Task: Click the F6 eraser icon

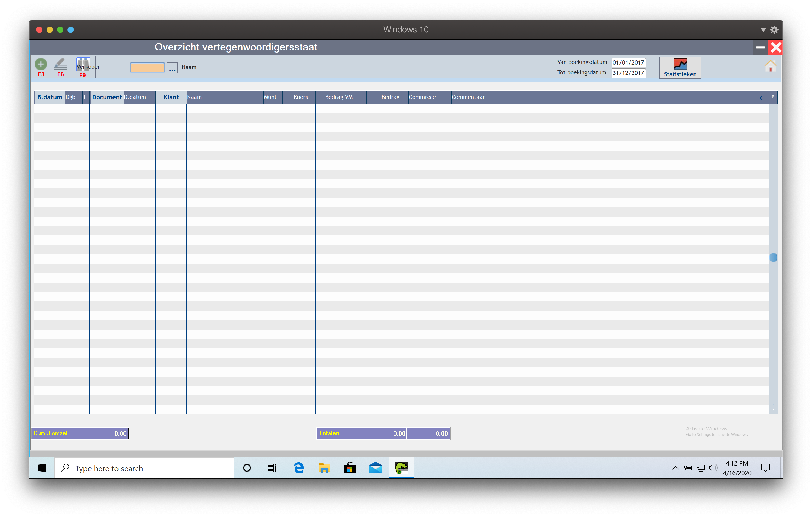Action: click(x=61, y=64)
